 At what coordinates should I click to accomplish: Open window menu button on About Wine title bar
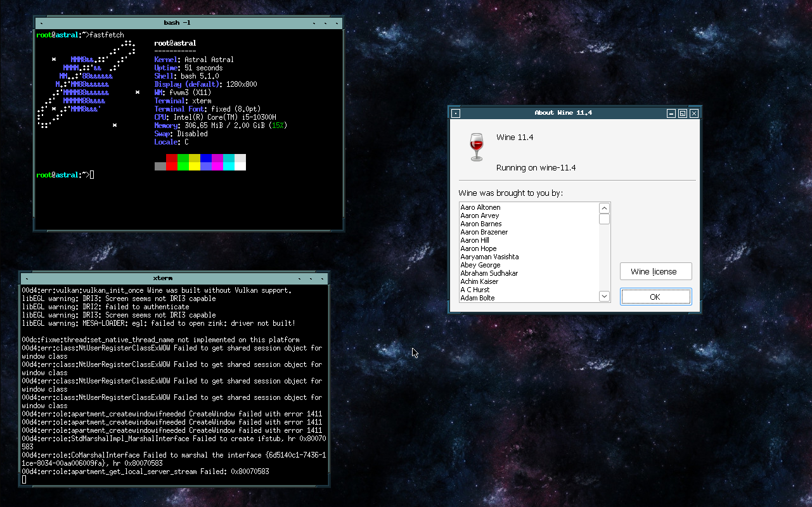pos(455,113)
